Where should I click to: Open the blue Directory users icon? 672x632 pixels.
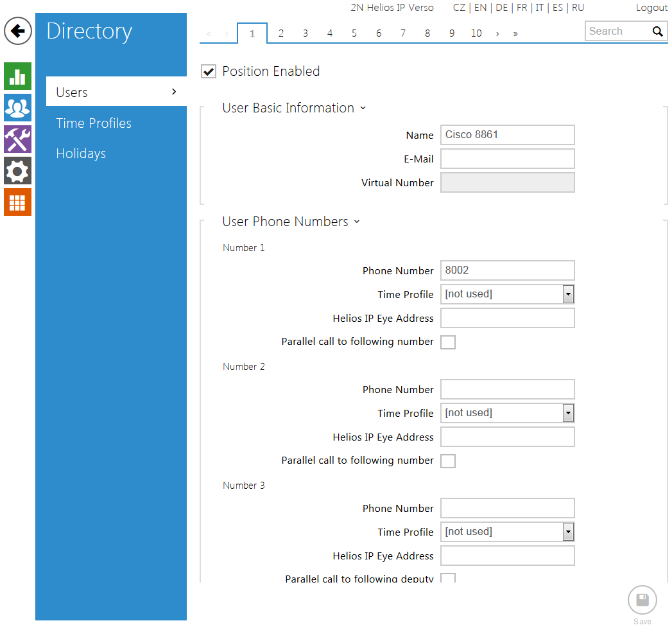click(17, 107)
